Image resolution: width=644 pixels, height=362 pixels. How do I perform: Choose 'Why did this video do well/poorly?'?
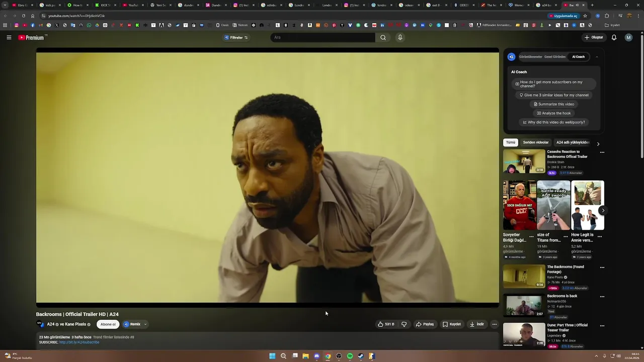pyautogui.click(x=554, y=122)
